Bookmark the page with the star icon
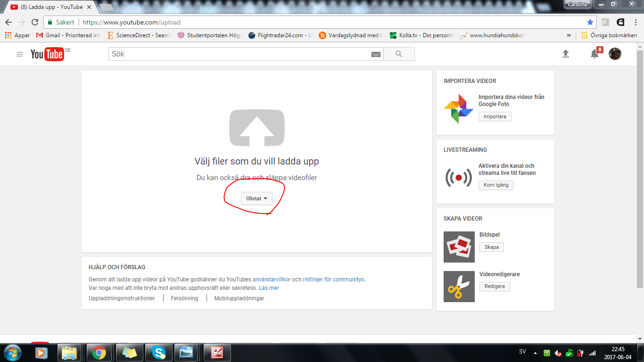644x362 pixels. pyautogui.click(x=590, y=22)
